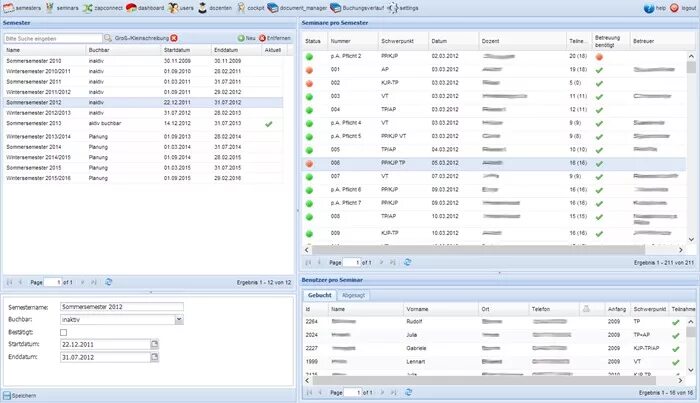Go to last page in Seminare grid
Viewport: 700px width, 403px height.
point(393,262)
